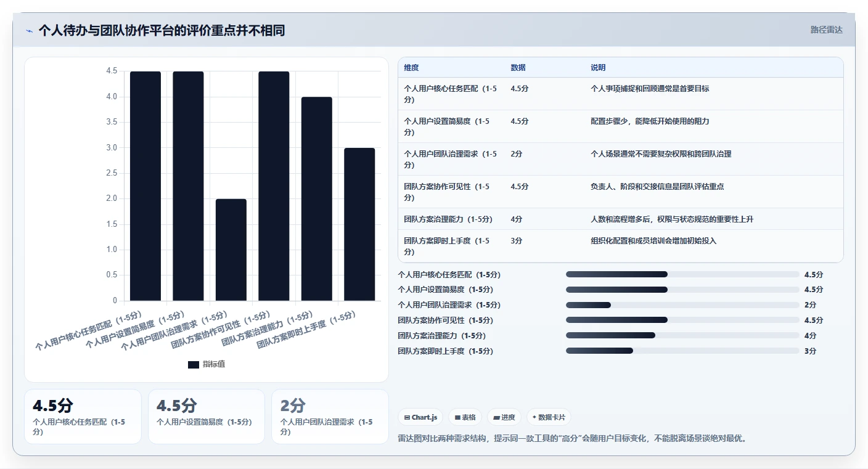Viewport: 868px width, 469px height.
Task: Click the 数据卡片 chip
Action: (549, 417)
